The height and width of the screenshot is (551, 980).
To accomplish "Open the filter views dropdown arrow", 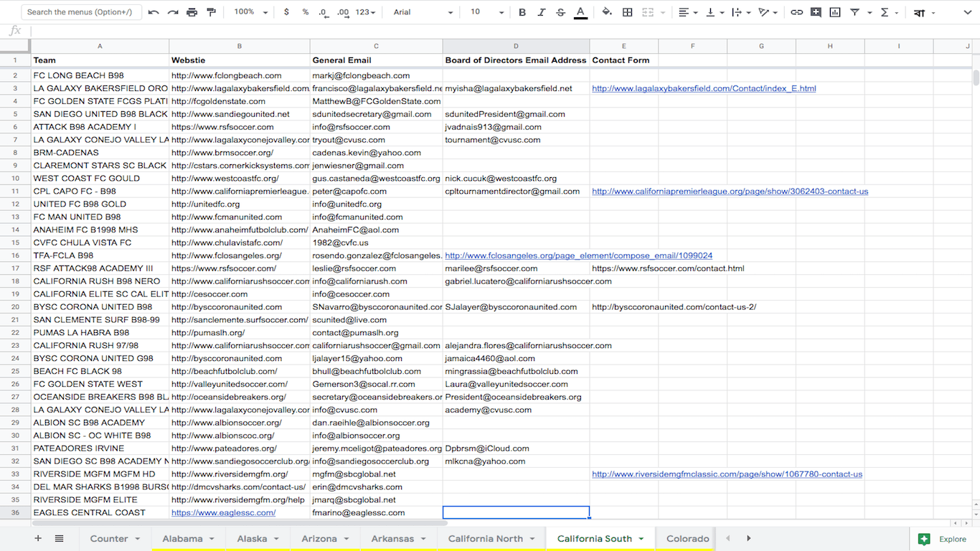I will (870, 13).
